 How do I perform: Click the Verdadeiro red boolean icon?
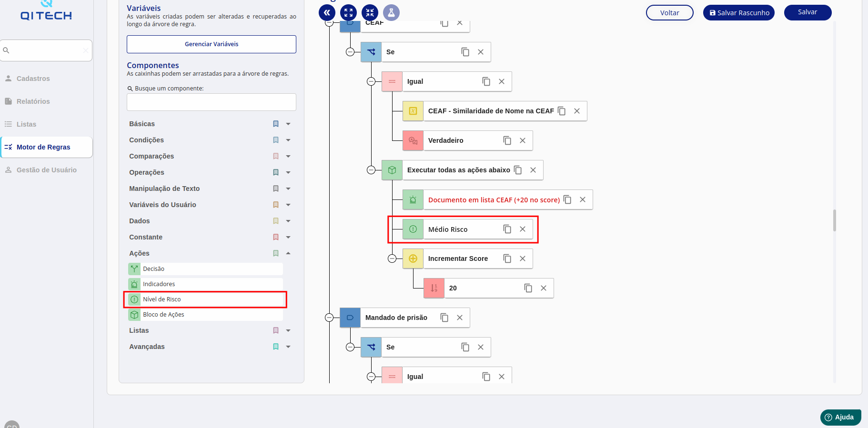413,140
